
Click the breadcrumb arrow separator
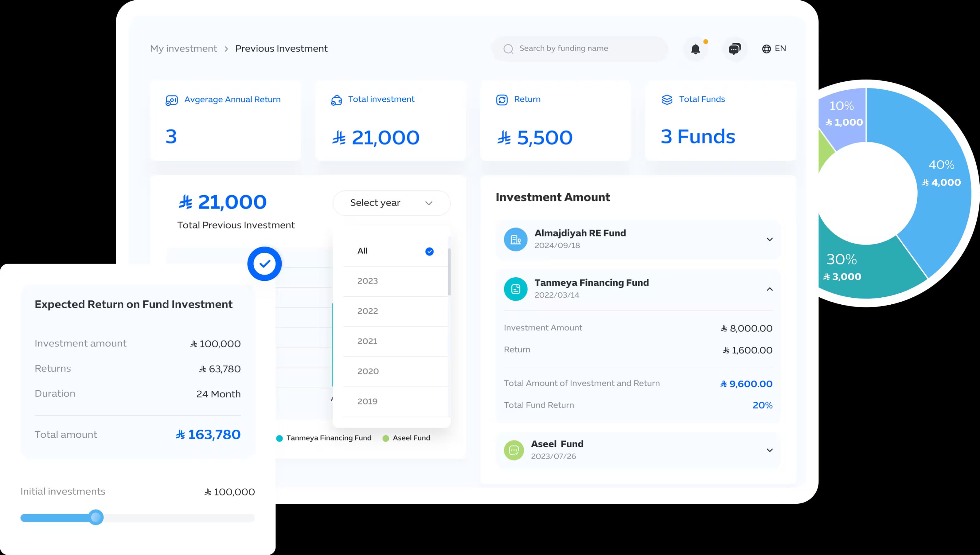point(226,49)
